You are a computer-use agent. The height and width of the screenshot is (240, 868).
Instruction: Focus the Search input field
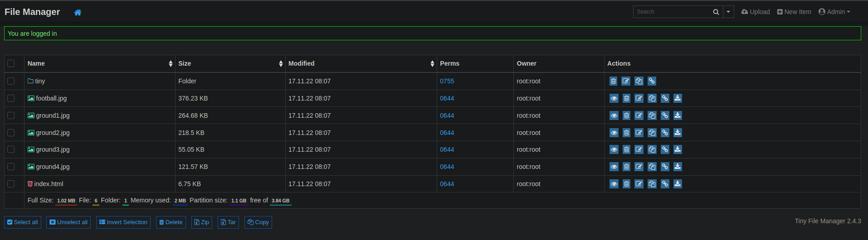671,12
